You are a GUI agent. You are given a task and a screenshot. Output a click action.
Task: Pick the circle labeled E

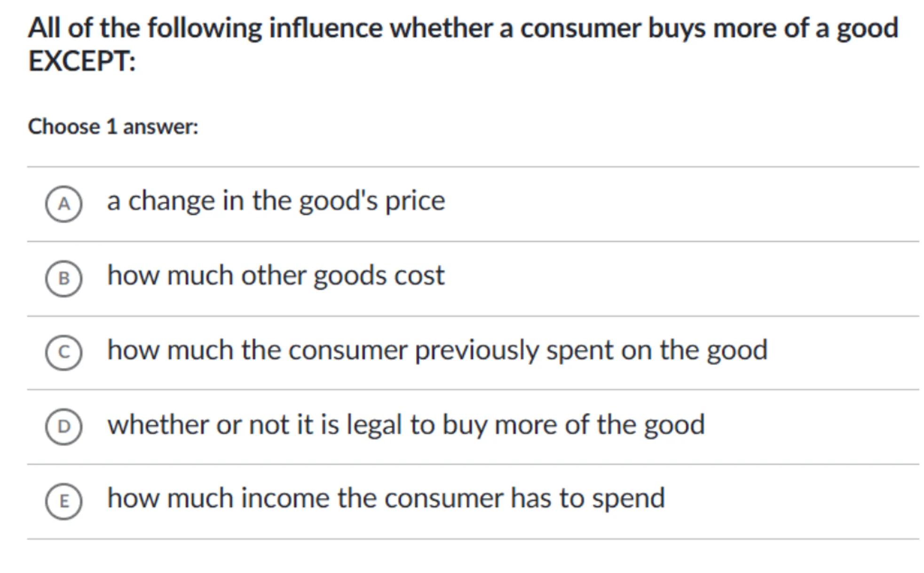(64, 501)
